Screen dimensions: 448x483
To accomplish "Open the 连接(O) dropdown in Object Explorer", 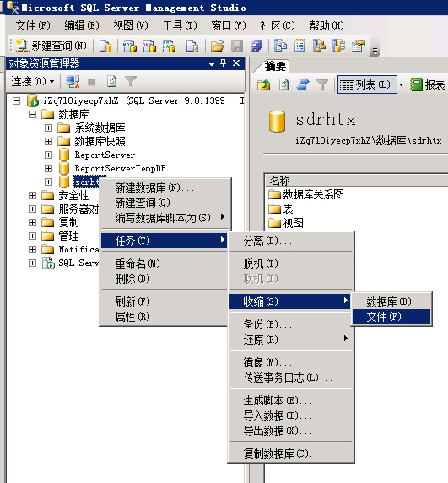I will 33,82.
